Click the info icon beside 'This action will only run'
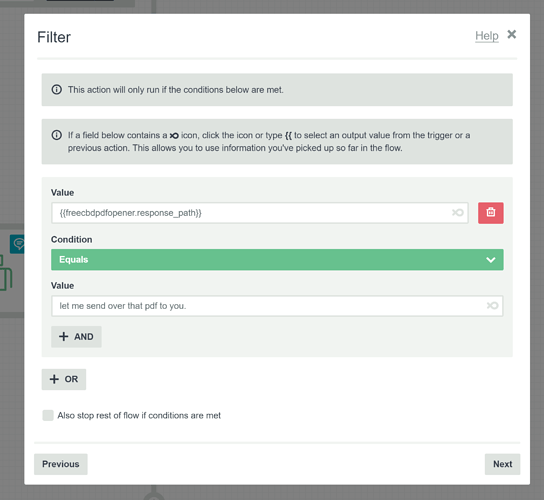 57,90
